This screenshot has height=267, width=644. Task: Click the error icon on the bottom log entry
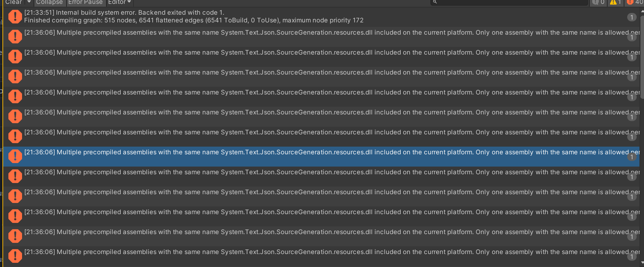(x=15, y=256)
